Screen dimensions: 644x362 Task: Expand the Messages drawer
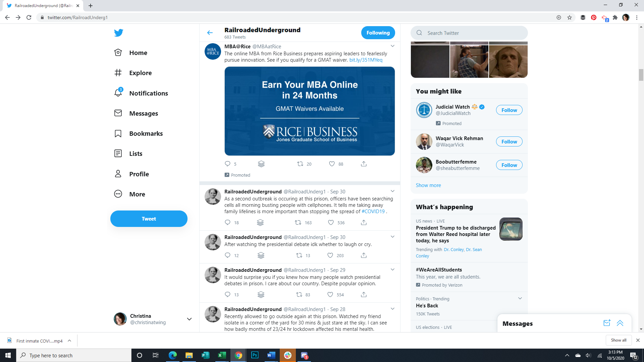click(620, 323)
